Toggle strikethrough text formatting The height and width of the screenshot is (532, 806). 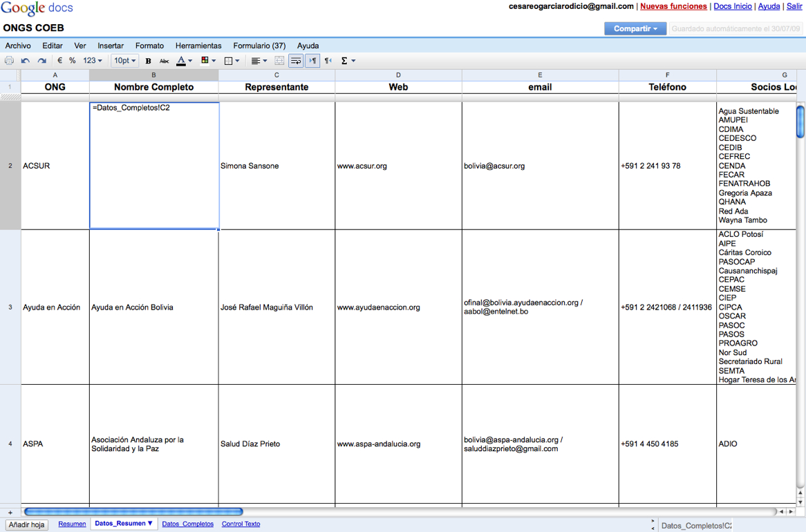tap(165, 61)
